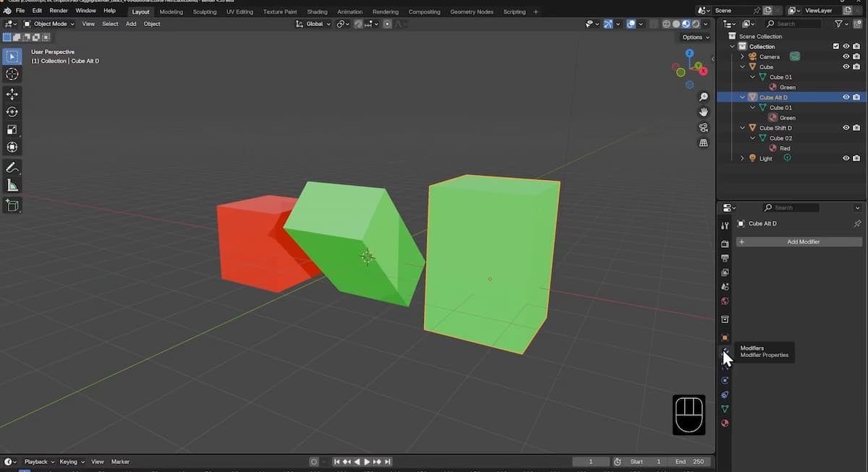Select the Rotate tool
The image size is (868, 472).
click(12, 112)
